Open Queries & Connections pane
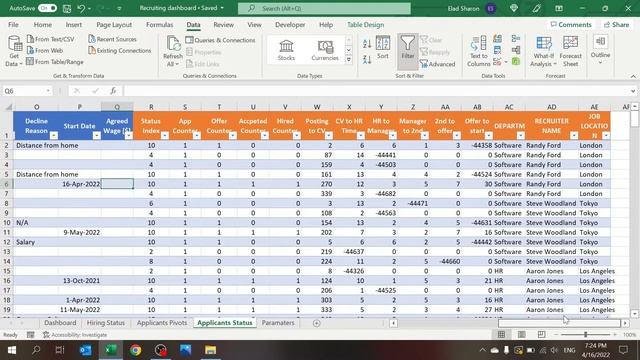 click(220, 40)
